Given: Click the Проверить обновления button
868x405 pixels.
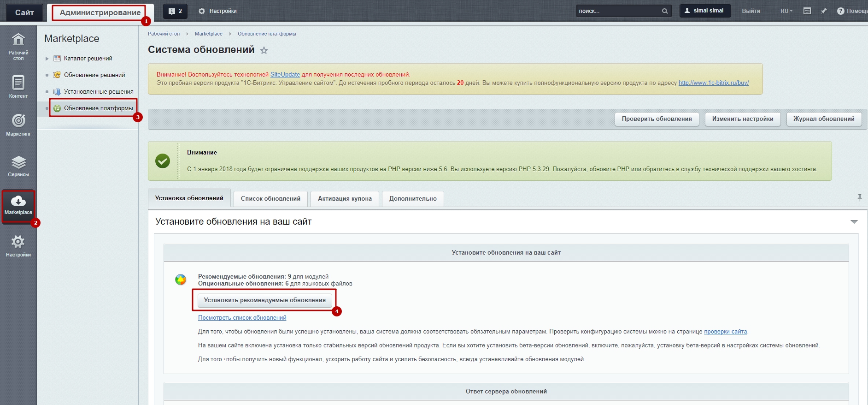Looking at the screenshot, I should point(657,119).
